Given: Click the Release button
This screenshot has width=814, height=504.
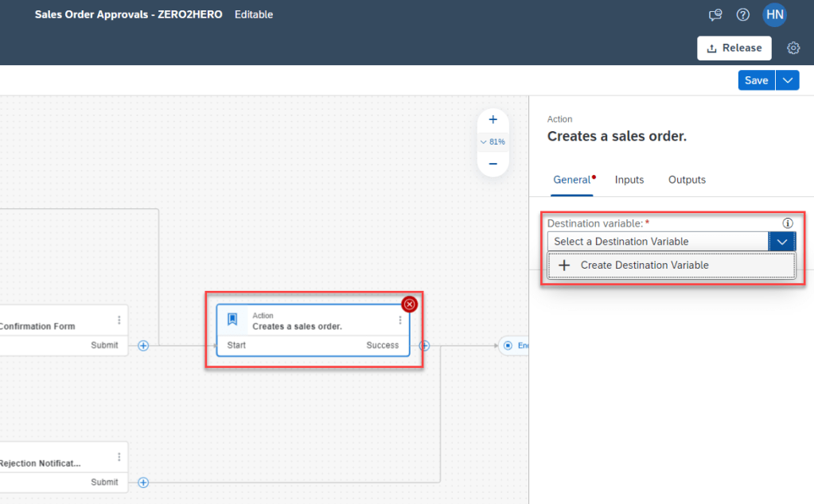Looking at the screenshot, I should tap(734, 48).
